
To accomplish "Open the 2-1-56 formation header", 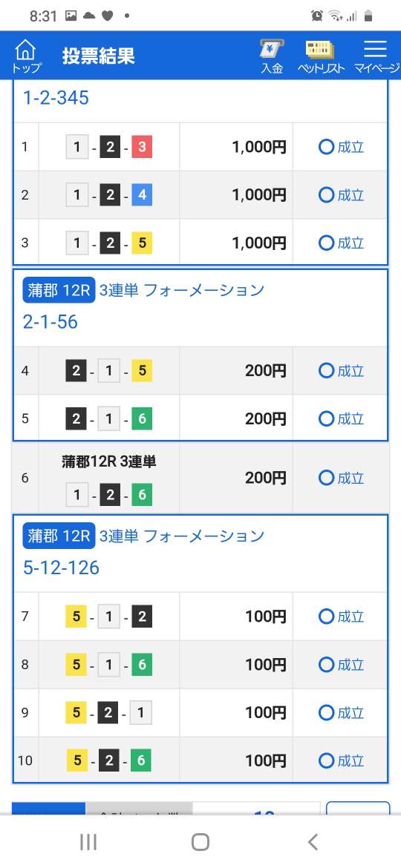I will click(50, 322).
